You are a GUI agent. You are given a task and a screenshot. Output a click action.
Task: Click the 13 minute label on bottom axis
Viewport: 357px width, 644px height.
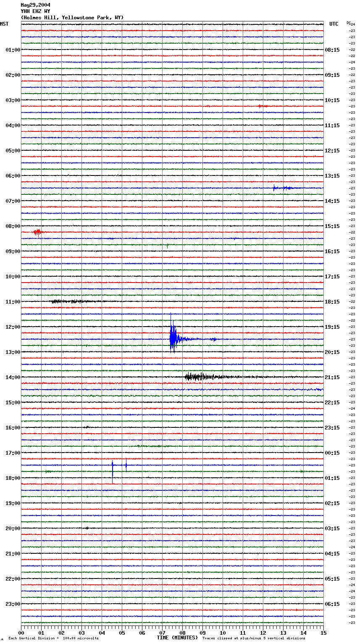tap(283, 633)
